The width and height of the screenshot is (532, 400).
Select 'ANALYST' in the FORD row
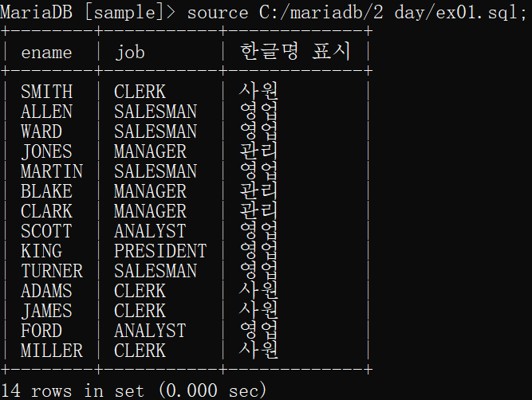click(150, 331)
